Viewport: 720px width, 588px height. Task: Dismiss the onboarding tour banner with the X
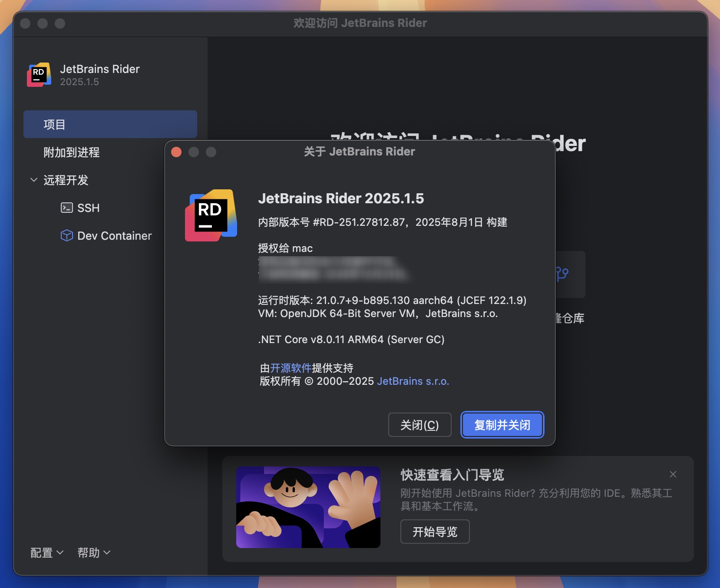coord(673,474)
